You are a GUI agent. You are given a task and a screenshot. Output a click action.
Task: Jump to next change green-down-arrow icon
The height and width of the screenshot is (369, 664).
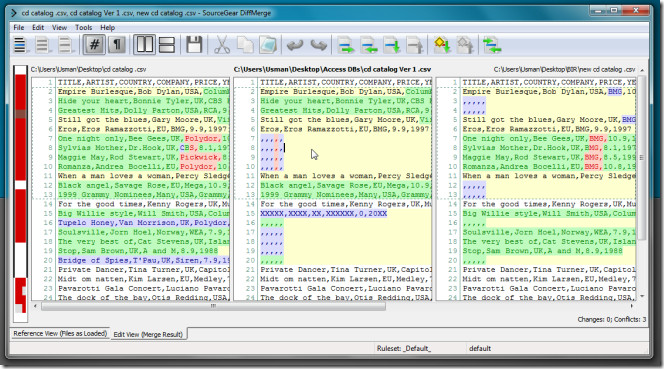(x=391, y=45)
